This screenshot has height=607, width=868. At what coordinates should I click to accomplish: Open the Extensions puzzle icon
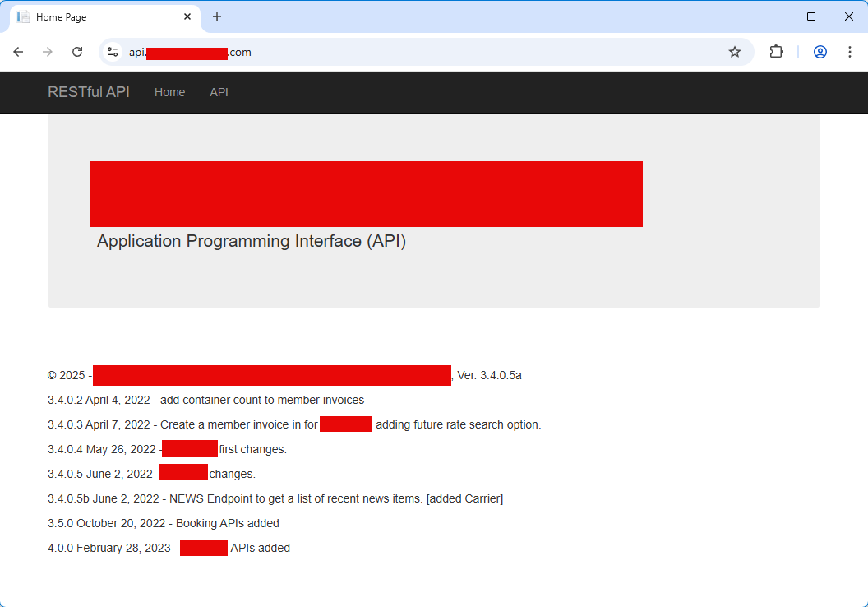click(776, 52)
